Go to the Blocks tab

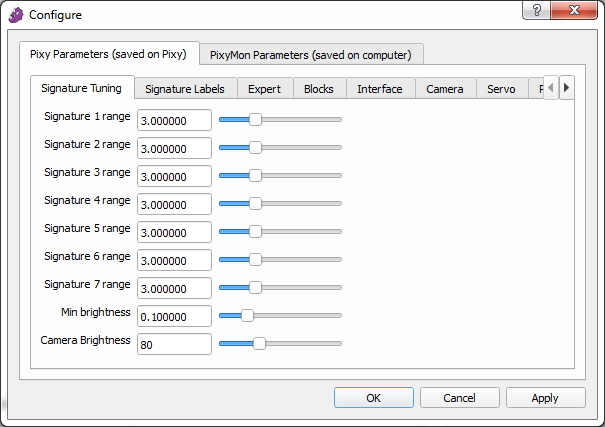319,89
